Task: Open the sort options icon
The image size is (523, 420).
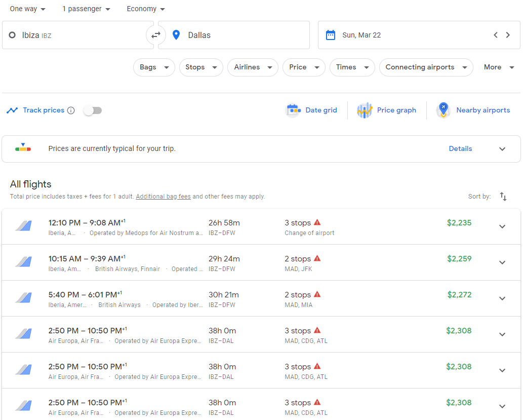Action: coord(503,196)
